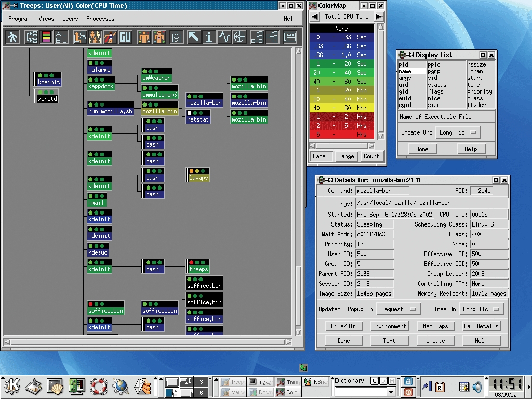Click the crosshair target toolbar icon
The height and width of the screenshot is (399, 532).
coord(239,37)
